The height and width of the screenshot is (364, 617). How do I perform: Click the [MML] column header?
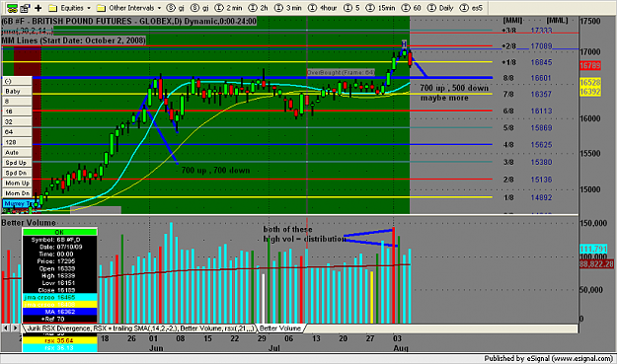pyautogui.click(x=557, y=21)
